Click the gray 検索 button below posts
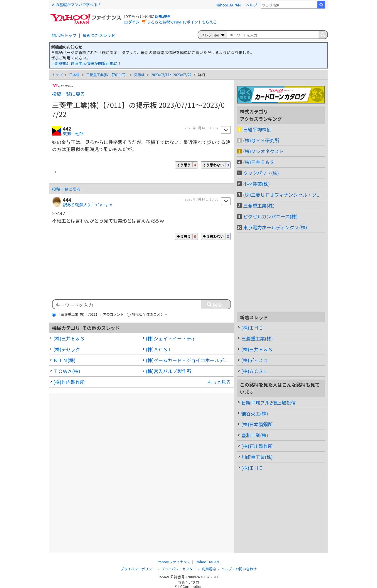Image resolution: width=377 pixels, height=588 pixels. click(216, 305)
